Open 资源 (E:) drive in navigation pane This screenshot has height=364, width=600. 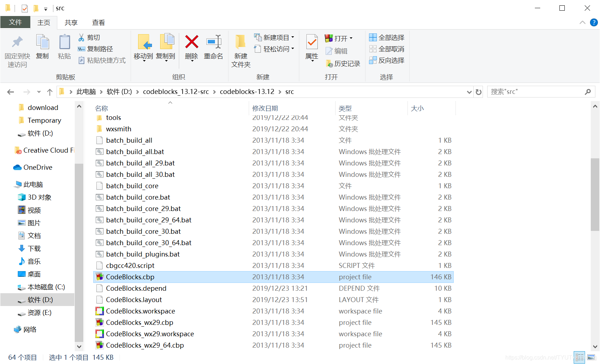(x=35, y=312)
